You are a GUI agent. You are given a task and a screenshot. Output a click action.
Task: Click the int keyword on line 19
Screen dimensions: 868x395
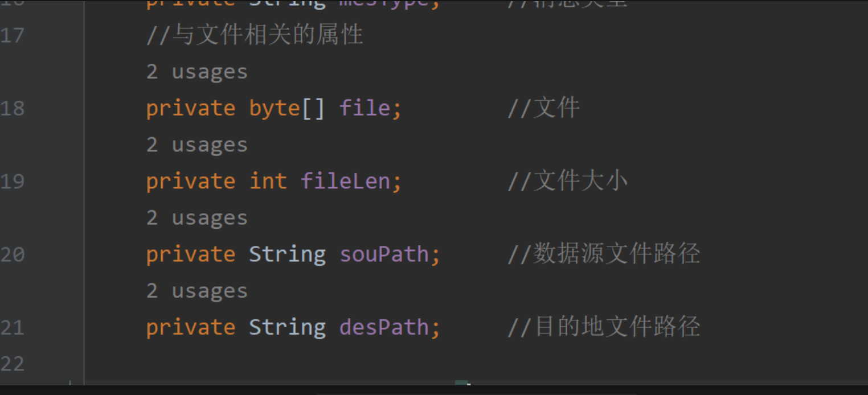tap(268, 181)
